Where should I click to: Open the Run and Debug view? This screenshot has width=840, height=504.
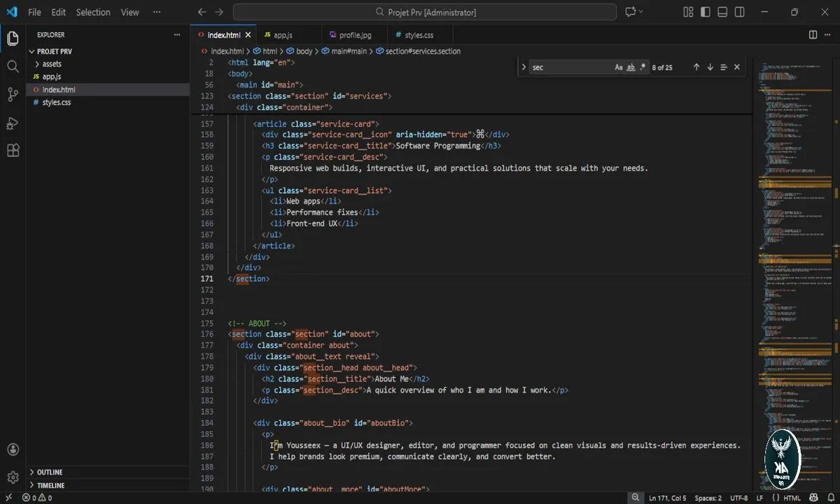coord(13,123)
